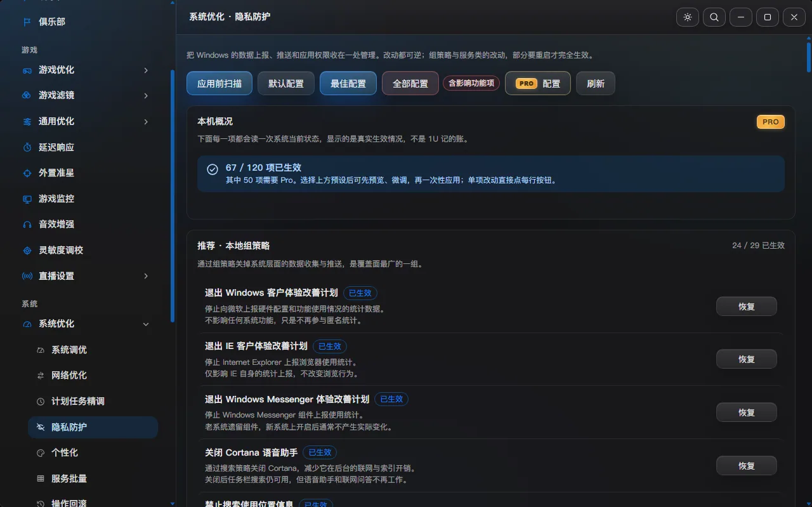The height and width of the screenshot is (507, 812).
Task: Click 恢复 for 退出 IE 客户体验改善计划
Action: coord(747,359)
